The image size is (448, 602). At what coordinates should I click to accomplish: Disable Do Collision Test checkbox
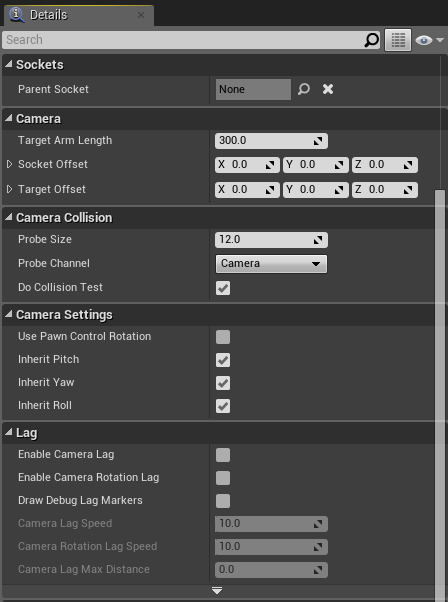223,288
